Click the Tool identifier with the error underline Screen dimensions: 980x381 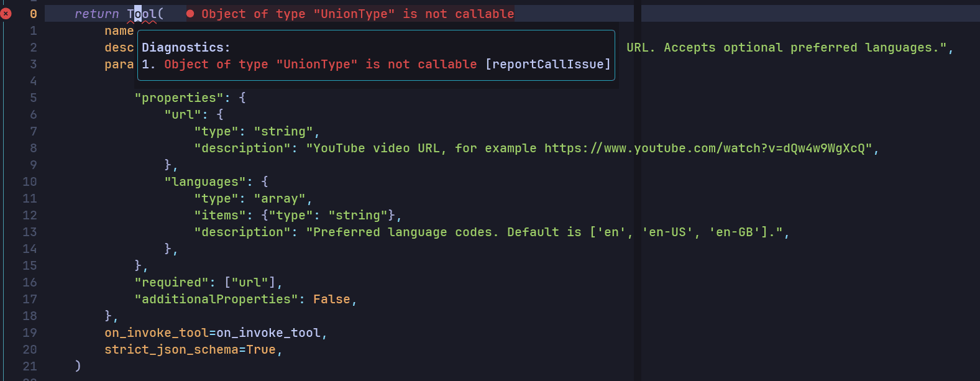tap(142, 14)
